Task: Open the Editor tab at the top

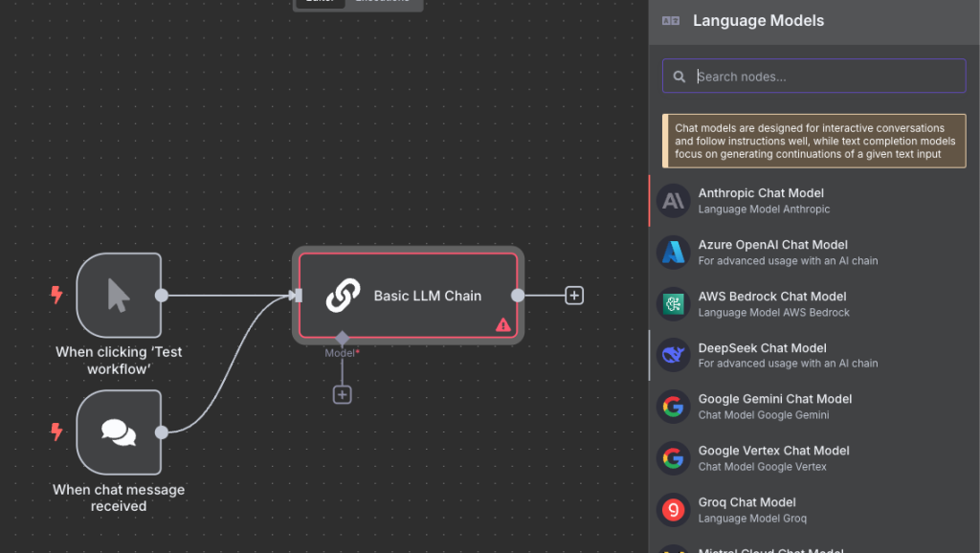Action: coord(319,2)
